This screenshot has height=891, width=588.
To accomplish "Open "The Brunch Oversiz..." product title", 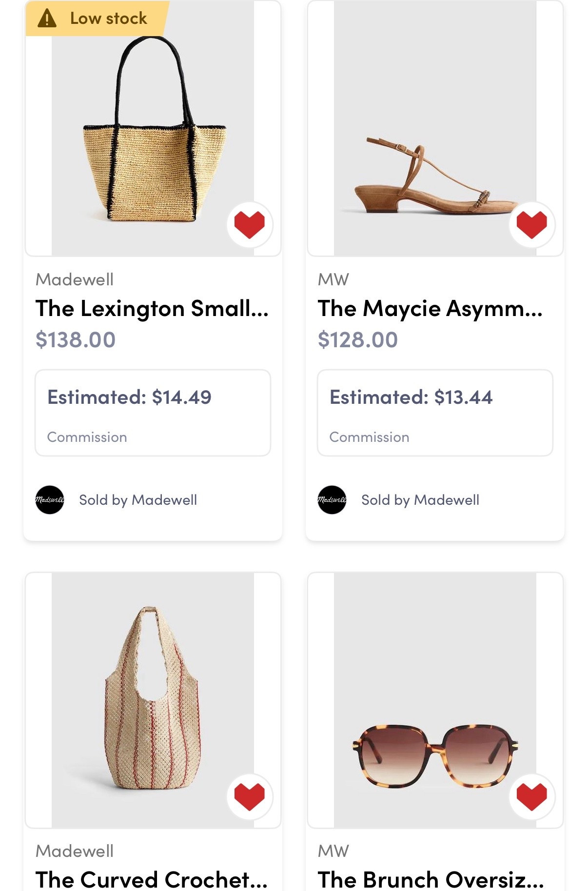I will [x=431, y=879].
